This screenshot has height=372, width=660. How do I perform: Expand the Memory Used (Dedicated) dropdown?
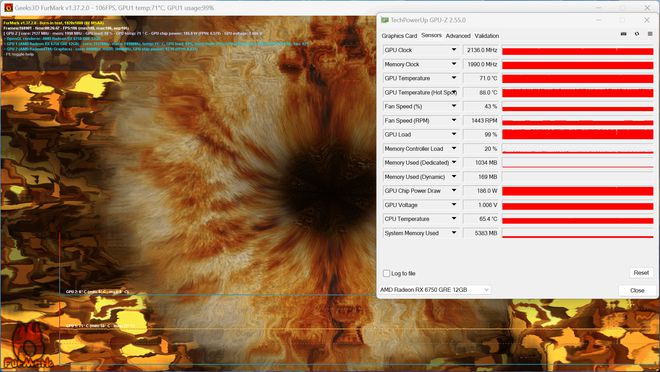click(454, 162)
